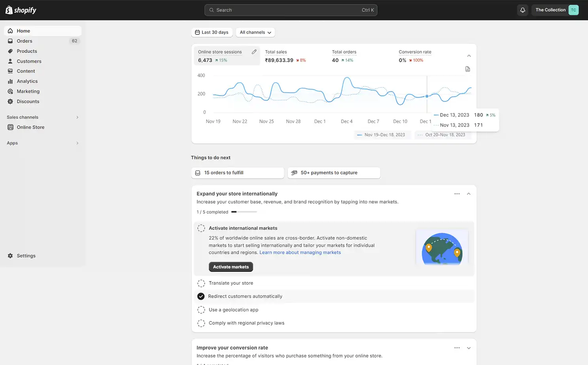
Task: Open the Learn more about managing markets link
Action: tap(300, 252)
